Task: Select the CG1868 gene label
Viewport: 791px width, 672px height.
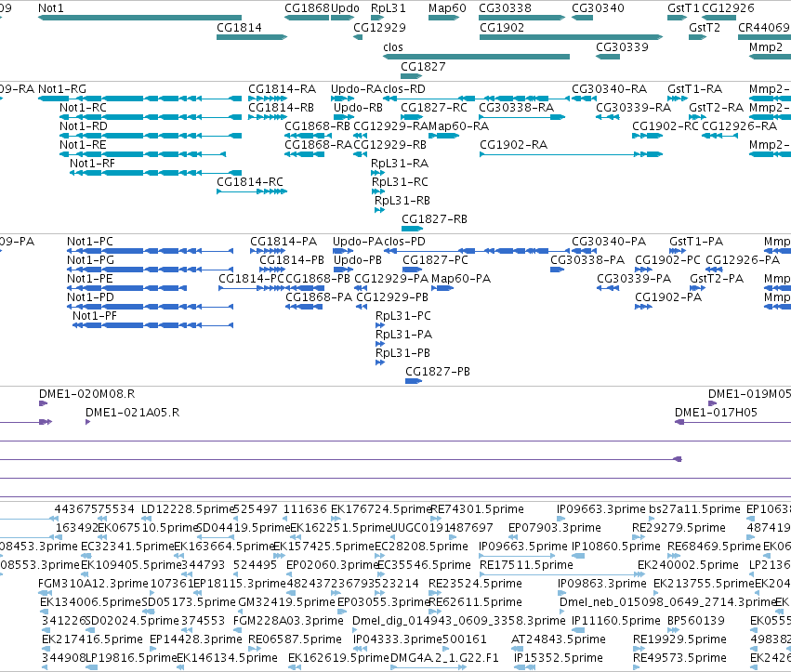Action: [307, 8]
